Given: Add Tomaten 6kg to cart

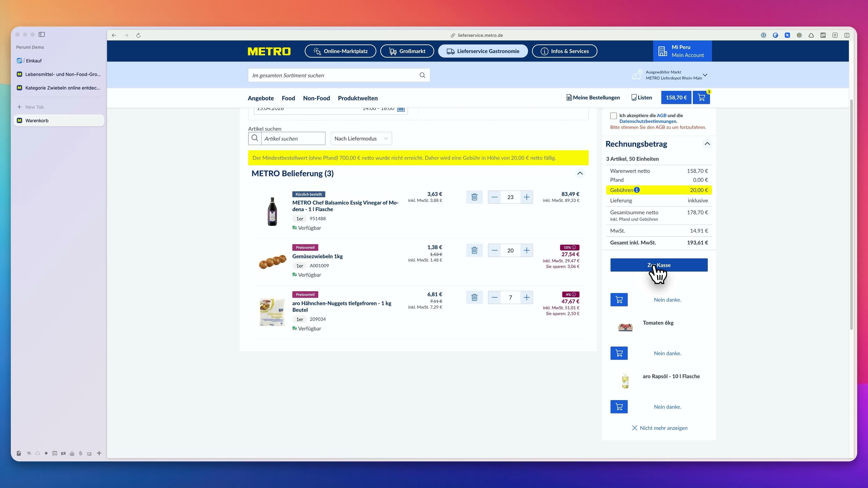Looking at the screenshot, I should [619, 353].
